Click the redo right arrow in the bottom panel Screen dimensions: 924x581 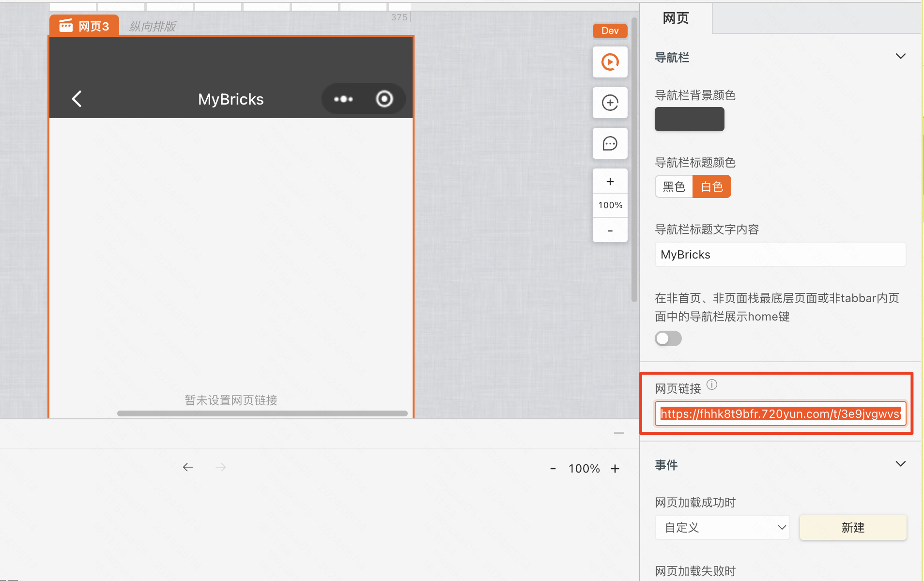(x=221, y=467)
